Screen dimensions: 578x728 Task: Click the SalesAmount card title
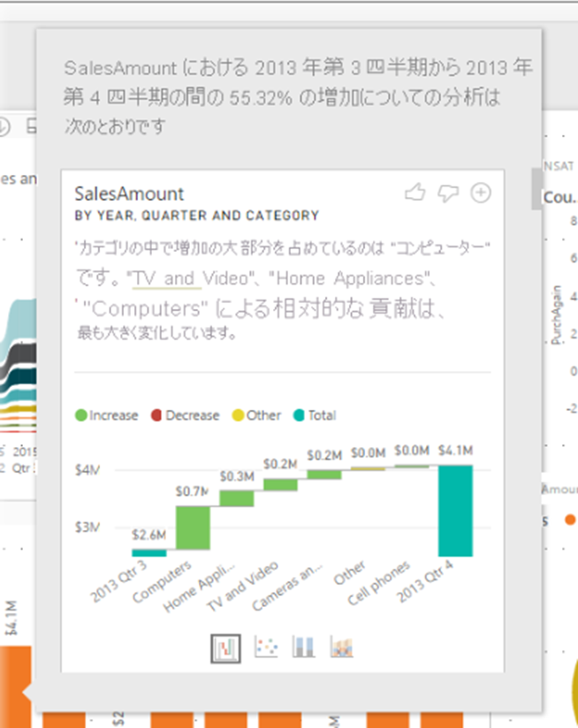pos(129,194)
